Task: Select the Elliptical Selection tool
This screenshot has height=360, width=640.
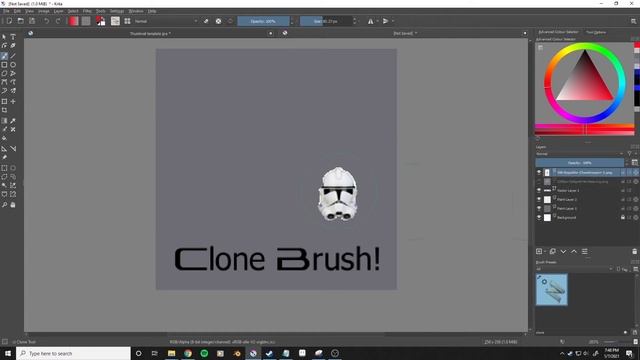Action: [x=13, y=168]
